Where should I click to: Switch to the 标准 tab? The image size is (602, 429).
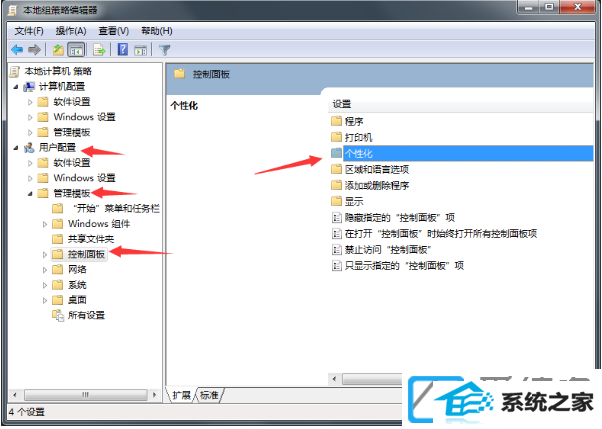209,395
